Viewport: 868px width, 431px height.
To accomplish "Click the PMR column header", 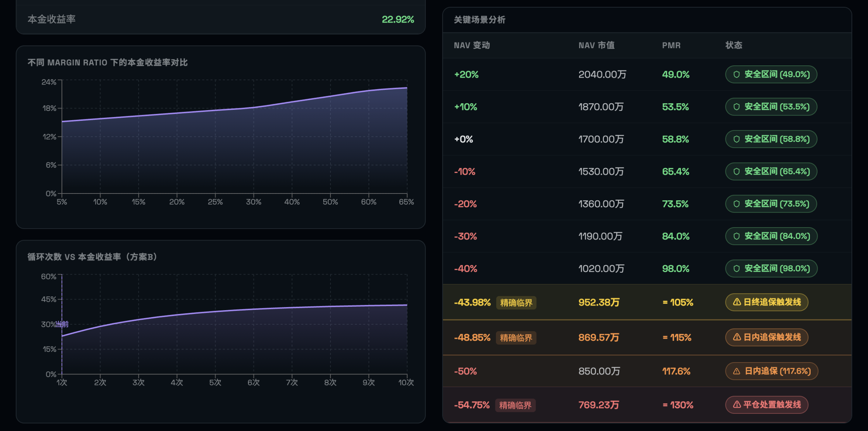I will pos(671,46).
